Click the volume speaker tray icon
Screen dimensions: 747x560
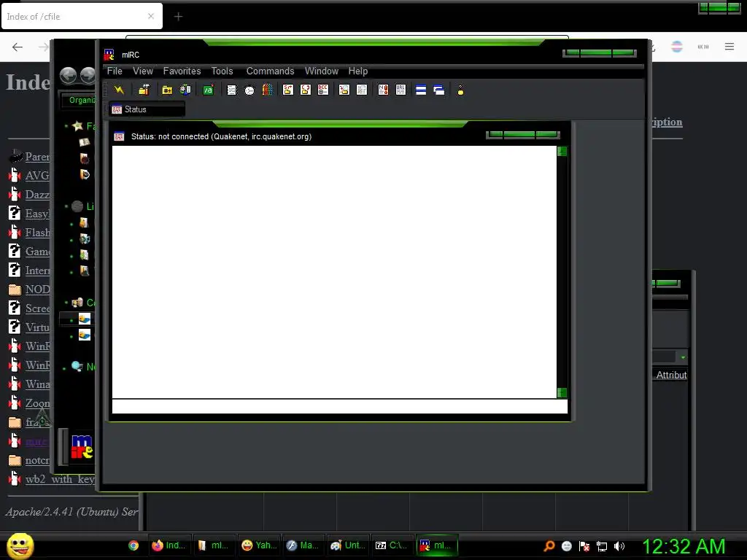tap(619, 546)
